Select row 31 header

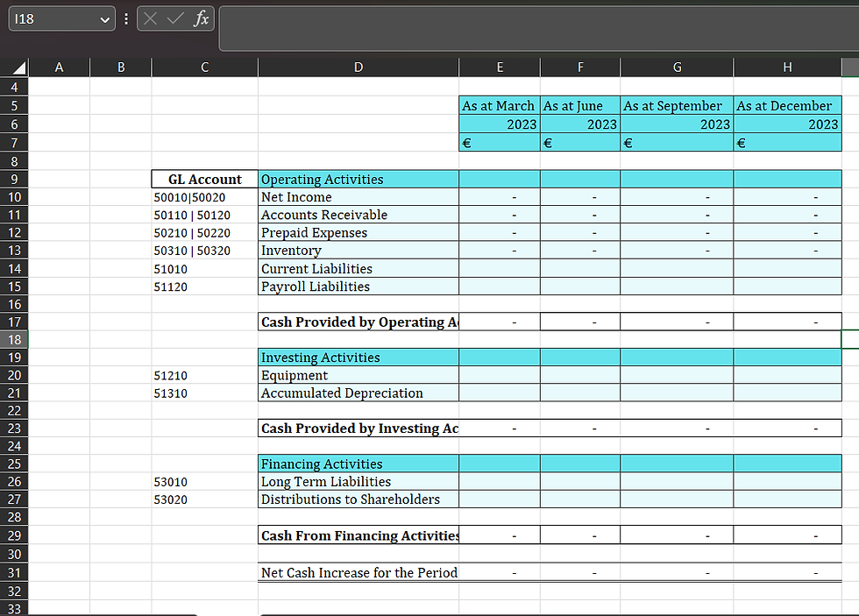14,573
